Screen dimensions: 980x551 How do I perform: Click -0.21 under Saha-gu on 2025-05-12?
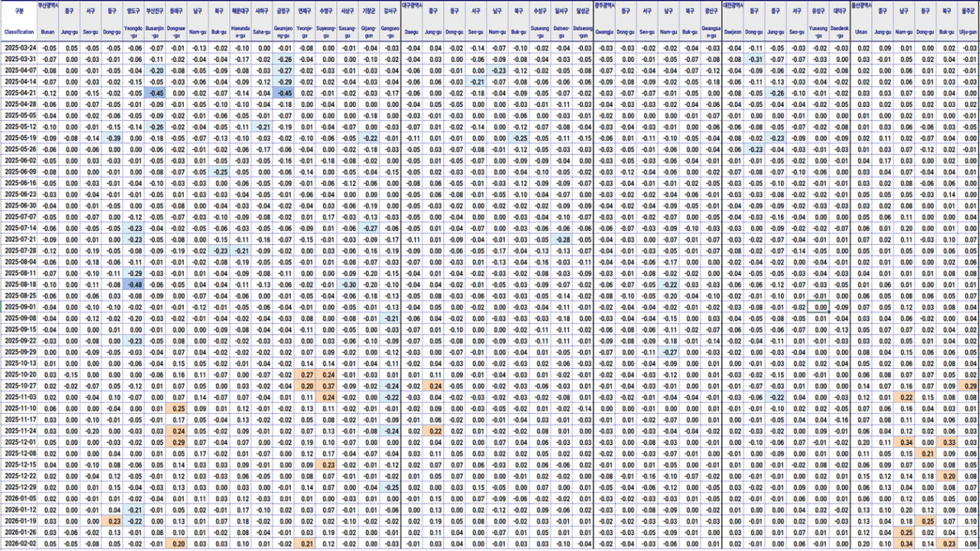[262, 126]
